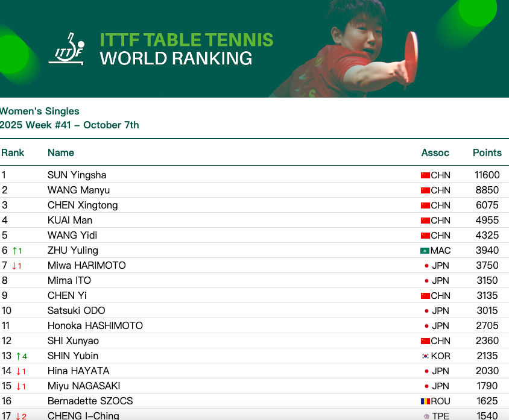Click the Assoc column header
The height and width of the screenshot is (420, 509).
(x=435, y=152)
